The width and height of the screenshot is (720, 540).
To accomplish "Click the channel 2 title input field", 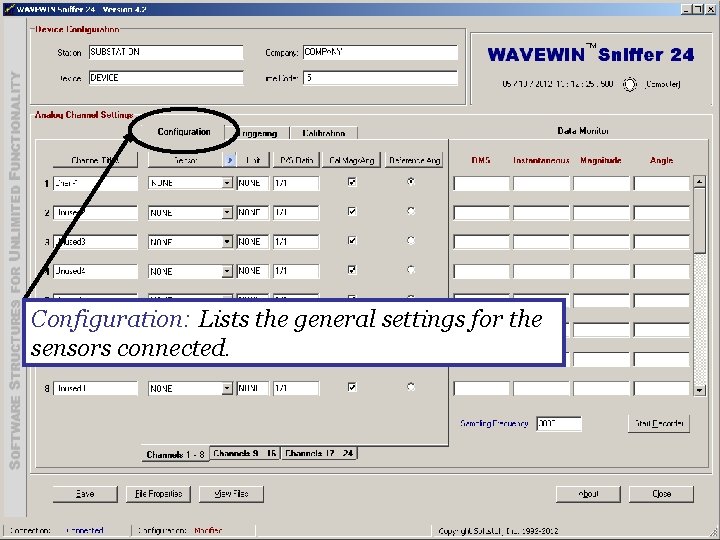I will 95,213.
